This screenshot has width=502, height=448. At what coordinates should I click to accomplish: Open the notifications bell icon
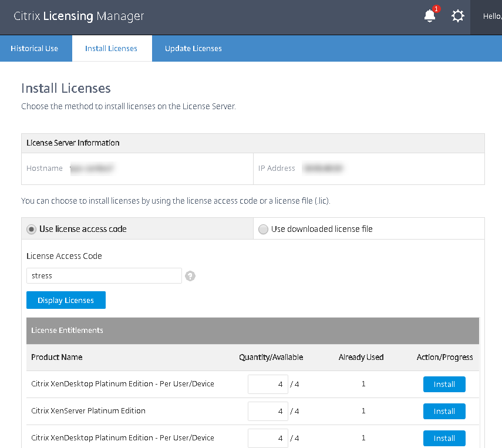(430, 16)
